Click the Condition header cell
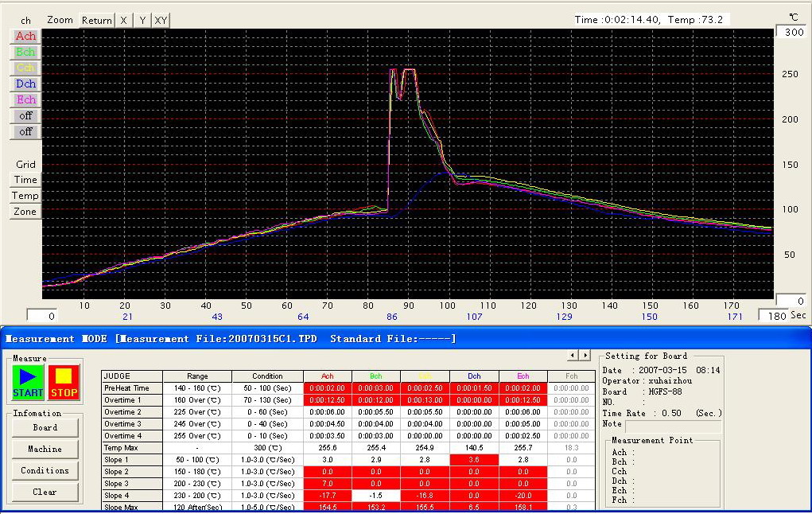This screenshot has height=514, width=812. coord(267,376)
